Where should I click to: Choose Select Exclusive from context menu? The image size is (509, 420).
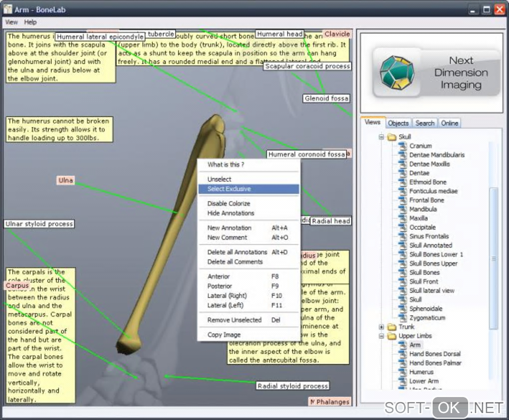pos(229,189)
